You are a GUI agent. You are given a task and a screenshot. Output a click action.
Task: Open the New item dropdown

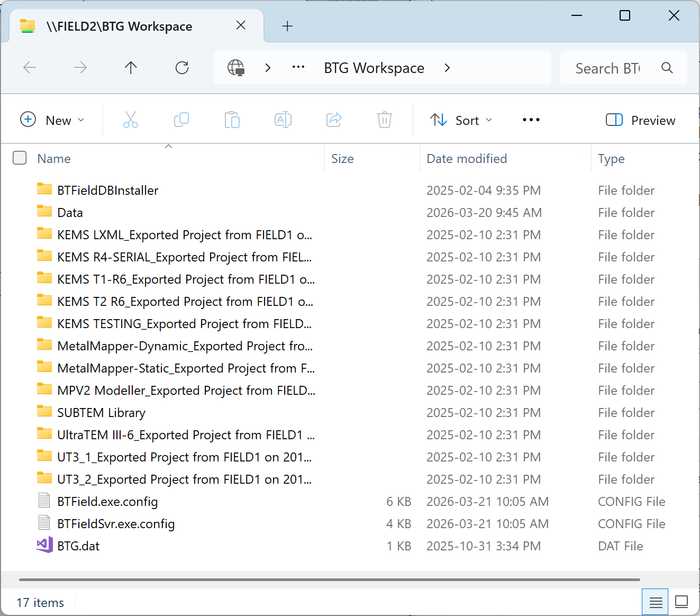click(x=52, y=120)
